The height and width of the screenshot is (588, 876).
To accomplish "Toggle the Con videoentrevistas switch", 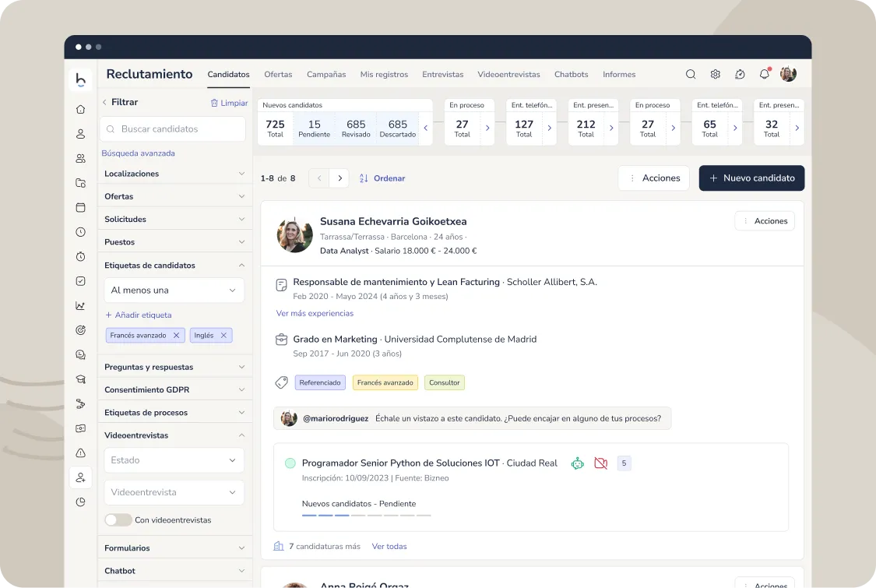I will 118,519.
